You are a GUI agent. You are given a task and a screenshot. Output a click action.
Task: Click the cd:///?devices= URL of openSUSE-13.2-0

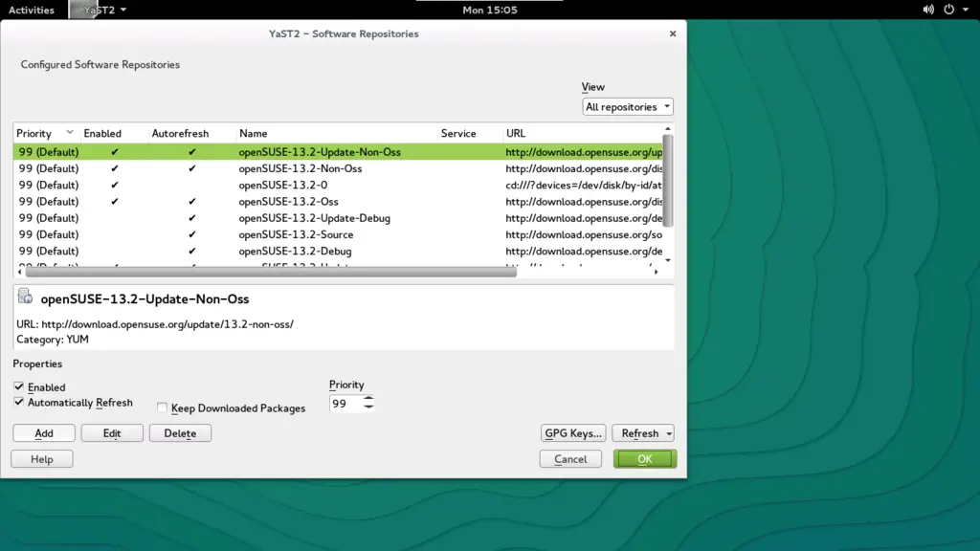pos(584,185)
